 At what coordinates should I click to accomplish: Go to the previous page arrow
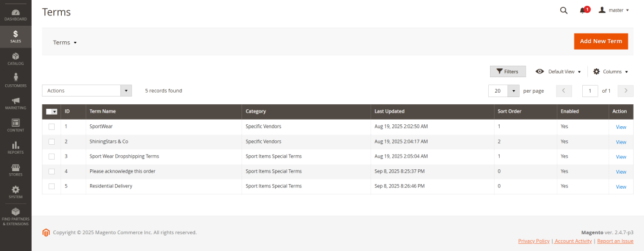[563, 91]
